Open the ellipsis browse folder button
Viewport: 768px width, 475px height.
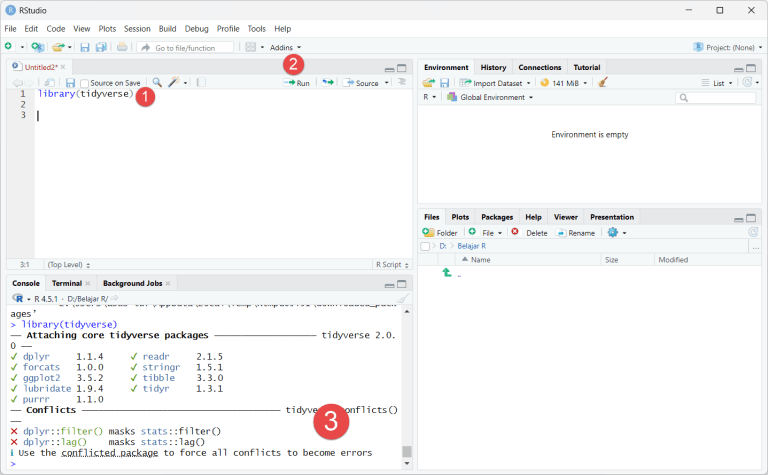pos(756,246)
